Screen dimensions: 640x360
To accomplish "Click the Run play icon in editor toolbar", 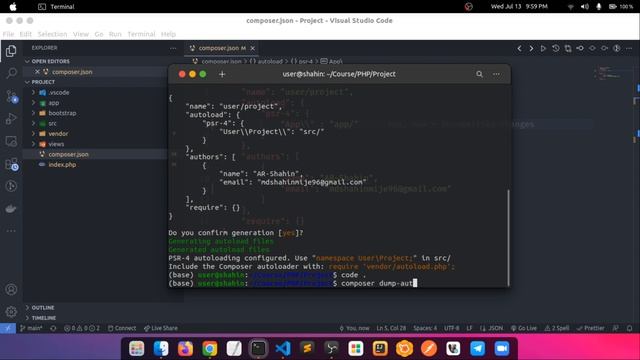I will (x=543, y=48).
